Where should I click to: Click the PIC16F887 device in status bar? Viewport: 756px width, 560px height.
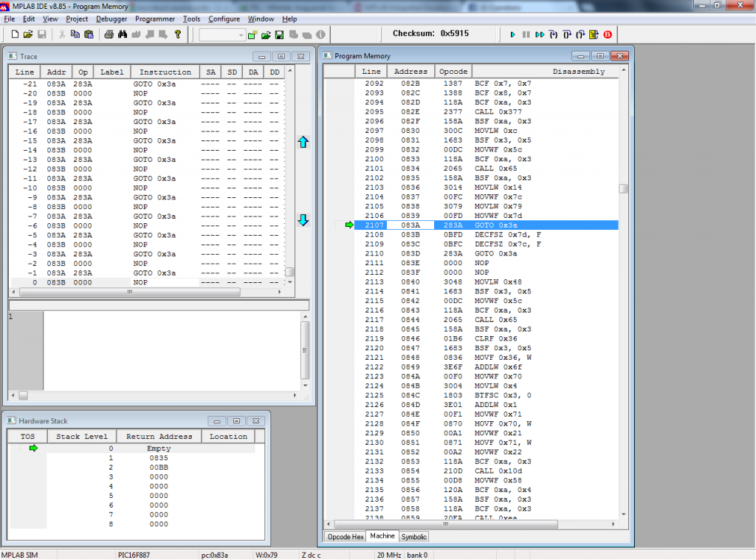(134, 555)
